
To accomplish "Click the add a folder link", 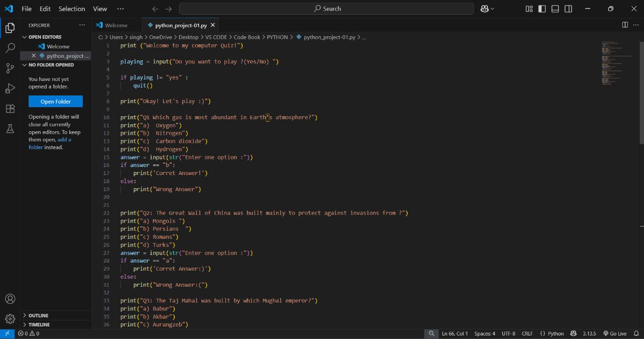I will [x=51, y=143].
